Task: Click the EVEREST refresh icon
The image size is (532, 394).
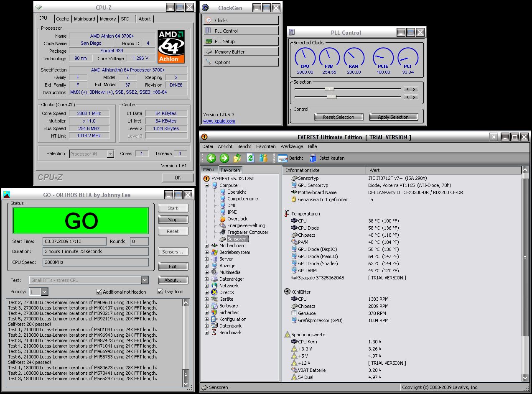Action: (250, 158)
